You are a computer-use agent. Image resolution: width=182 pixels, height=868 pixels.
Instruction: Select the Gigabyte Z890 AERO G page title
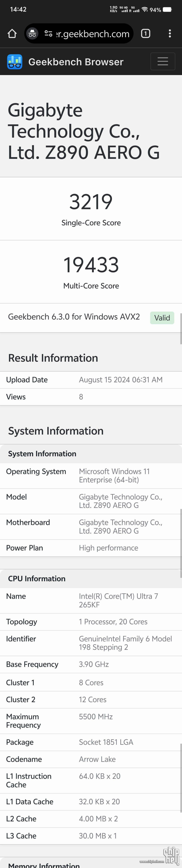click(84, 131)
